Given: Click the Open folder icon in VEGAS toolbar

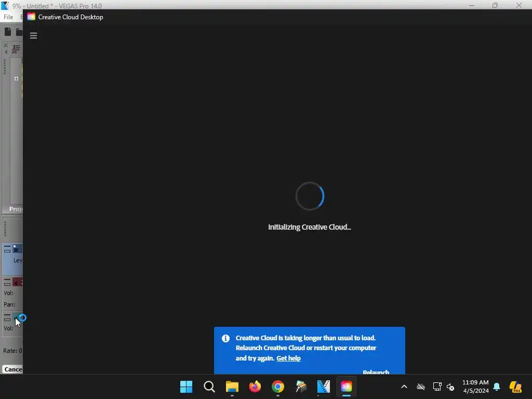Looking at the screenshot, I should tap(19, 32).
